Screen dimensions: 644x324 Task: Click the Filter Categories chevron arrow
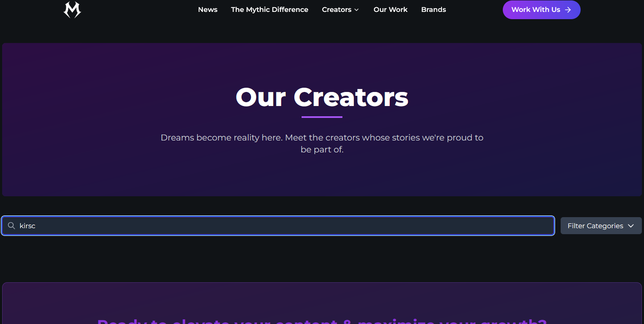pos(631,226)
